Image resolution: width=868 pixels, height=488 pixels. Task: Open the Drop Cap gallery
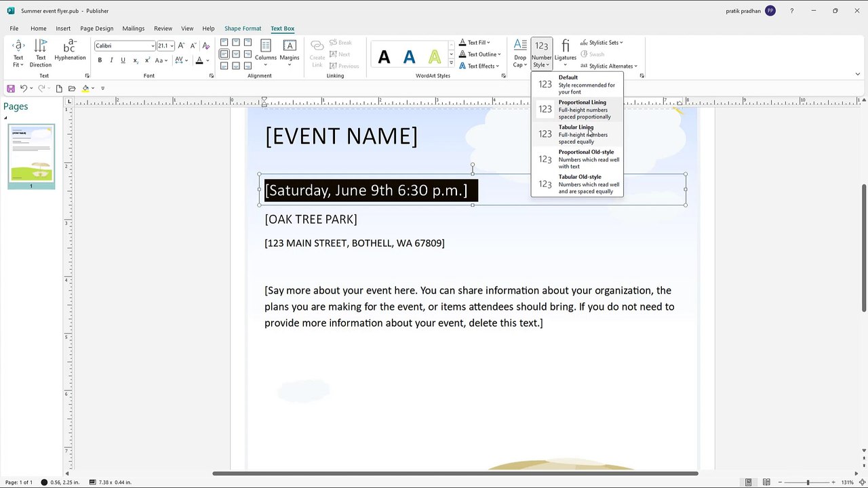tap(520, 53)
